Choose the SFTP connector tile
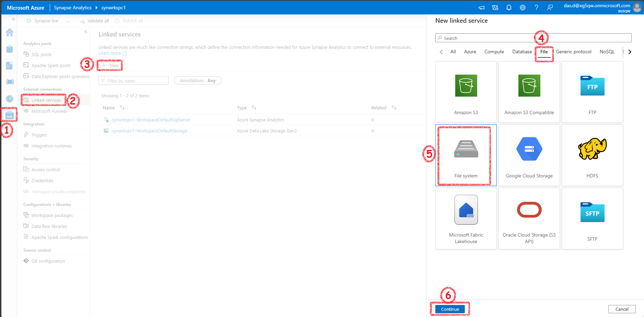 [592, 218]
